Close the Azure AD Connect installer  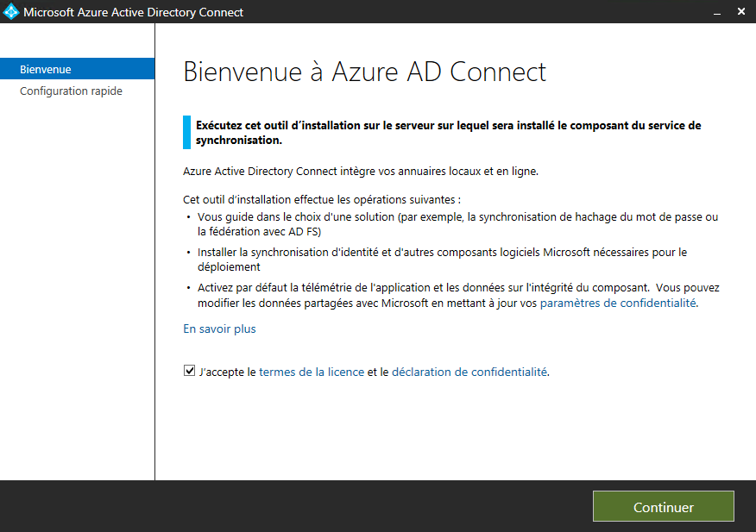(741, 11)
